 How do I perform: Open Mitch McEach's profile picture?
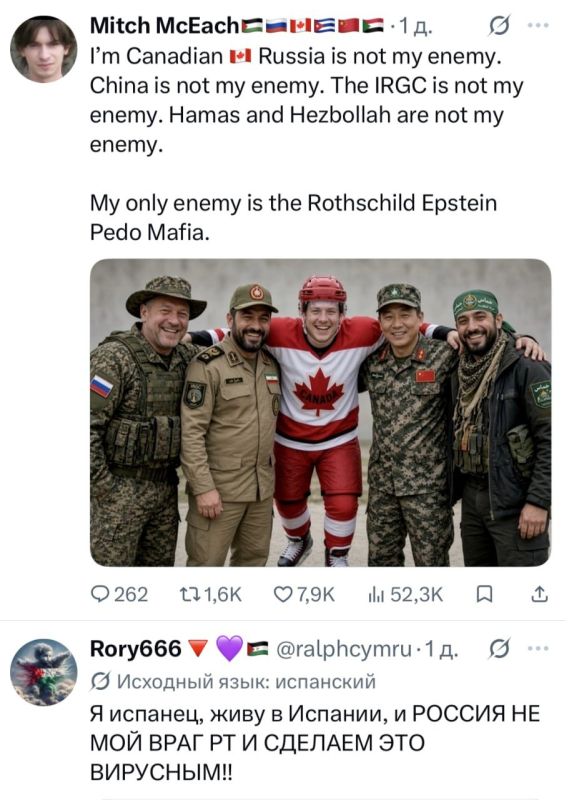[x=44, y=49]
